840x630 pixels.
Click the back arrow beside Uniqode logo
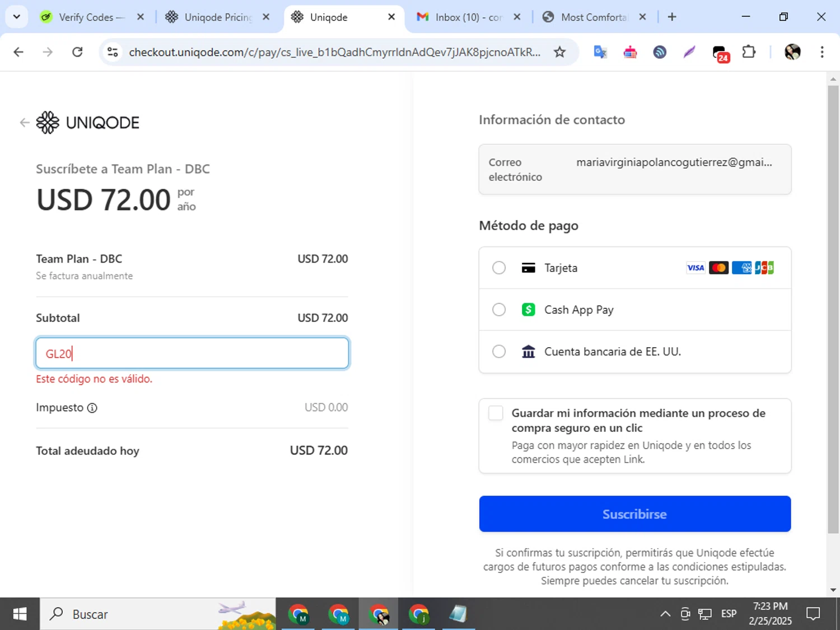tap(24, 122)
